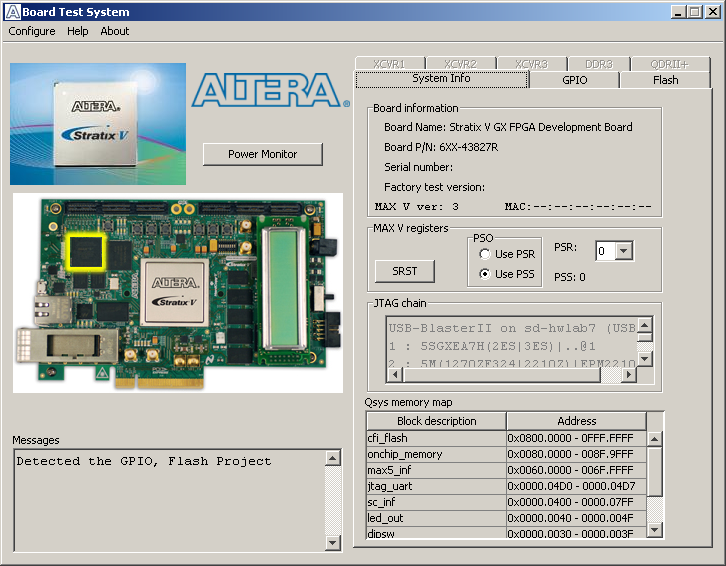The width and height of the screenshot is (726, 566).
Task: Click the PSS: 0 value
Action: (570, 277)
